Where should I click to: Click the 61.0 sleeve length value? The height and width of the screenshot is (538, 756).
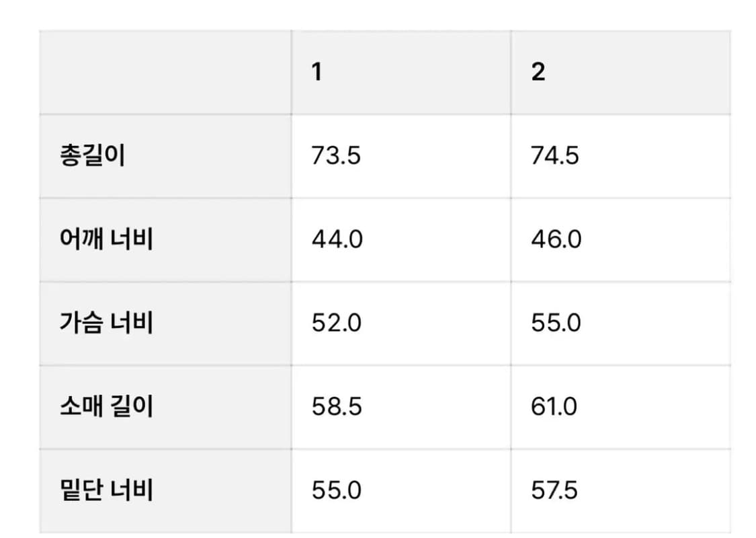coord(554,407)
